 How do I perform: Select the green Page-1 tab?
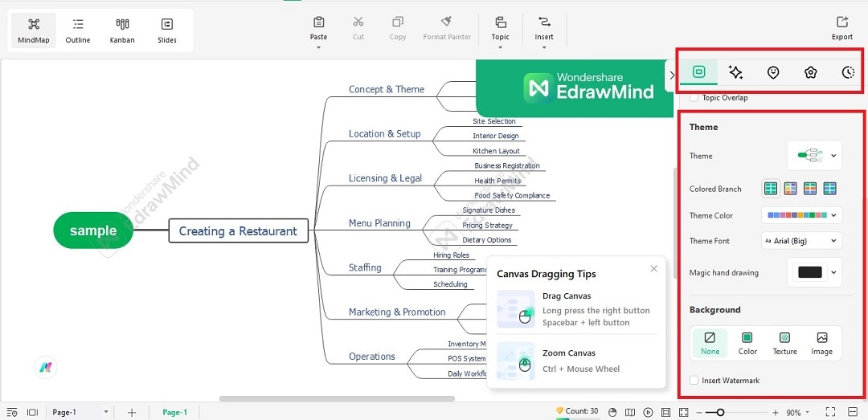[174, 412]
